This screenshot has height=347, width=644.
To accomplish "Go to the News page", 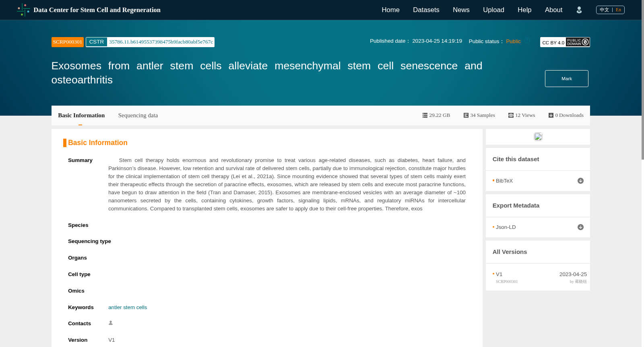I will point(461,10).
